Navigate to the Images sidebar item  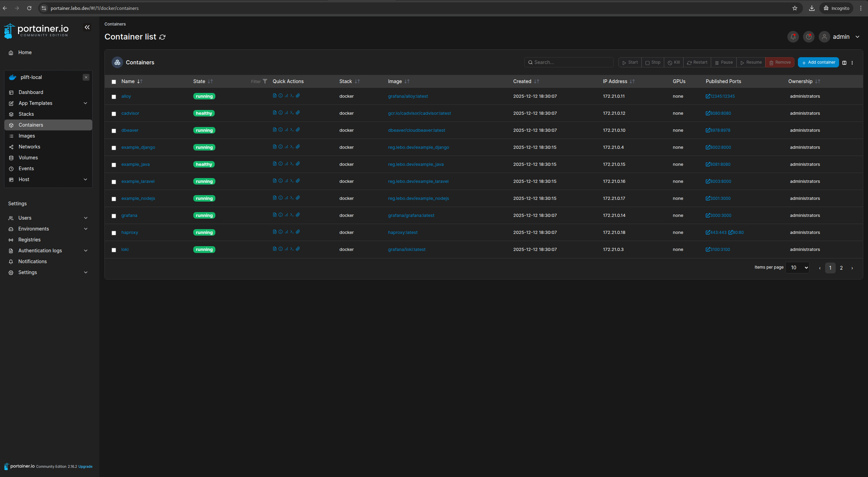click(x=27, y=136)
